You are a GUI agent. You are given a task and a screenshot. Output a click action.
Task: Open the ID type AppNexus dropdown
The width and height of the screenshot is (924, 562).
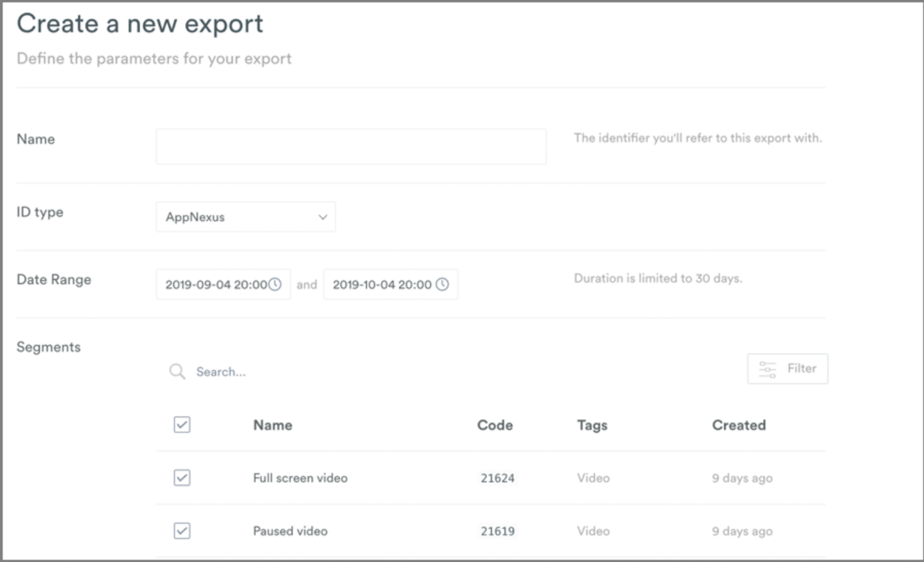245,217
